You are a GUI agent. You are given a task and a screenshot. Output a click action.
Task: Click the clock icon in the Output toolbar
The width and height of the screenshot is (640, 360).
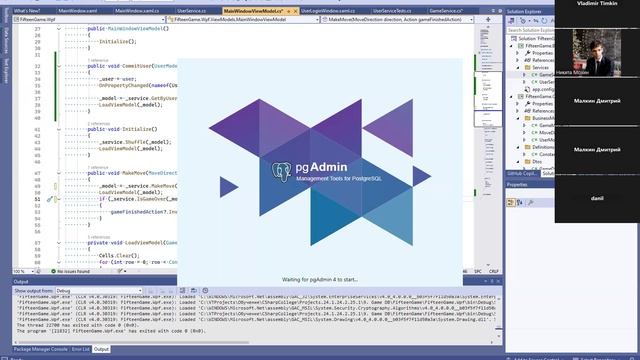pyautogui.click(x=205, y=291)
